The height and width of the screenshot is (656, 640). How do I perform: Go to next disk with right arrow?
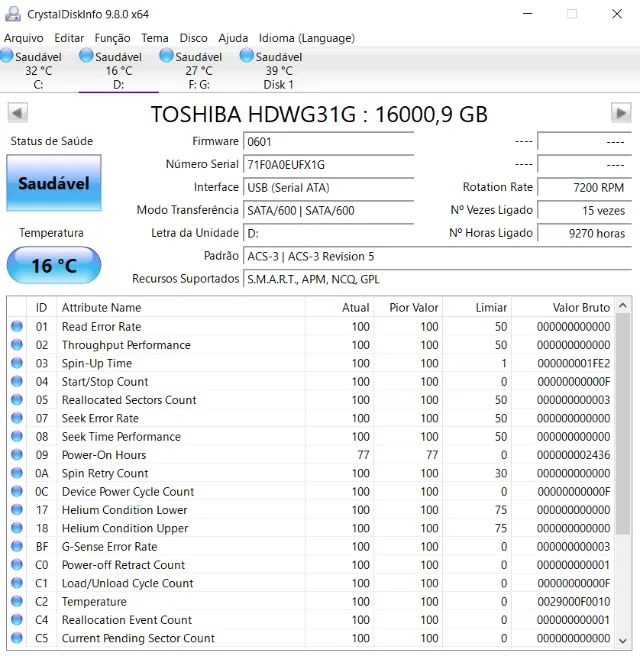621,113
